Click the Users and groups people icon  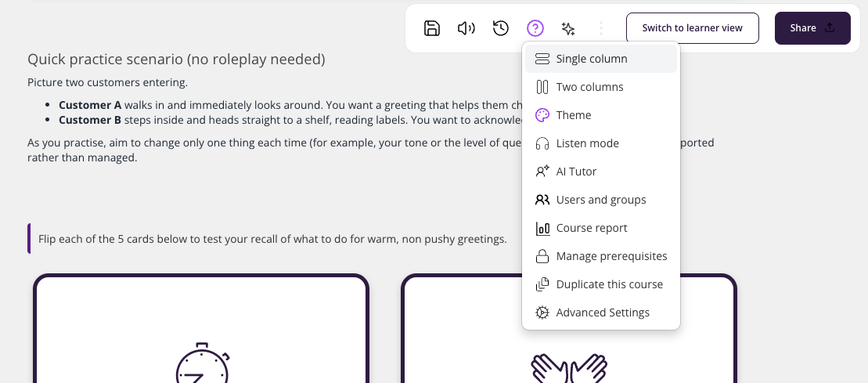click(x=542, y=200)
